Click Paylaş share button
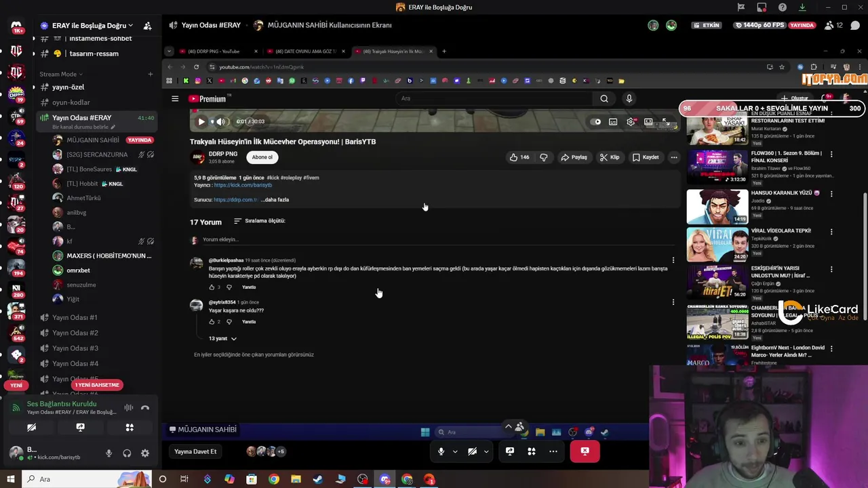868x488 pixels. [x=574, y=157]
